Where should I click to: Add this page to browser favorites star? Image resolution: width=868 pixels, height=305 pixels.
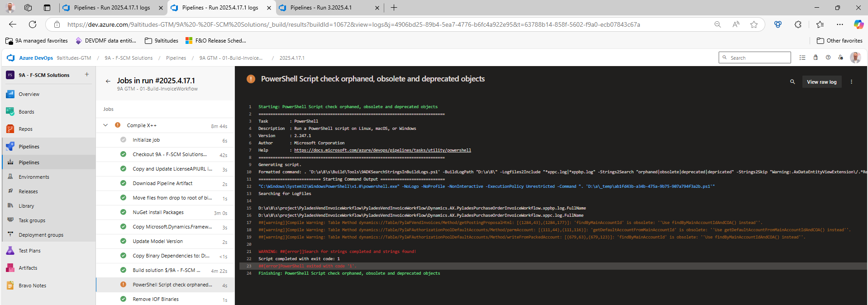(754, 24)
